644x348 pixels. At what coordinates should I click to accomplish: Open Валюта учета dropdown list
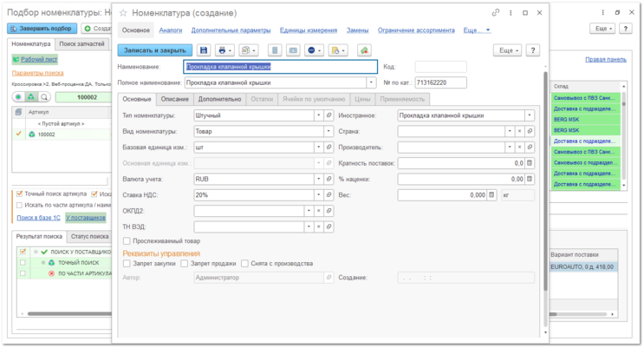click(319, 180)
